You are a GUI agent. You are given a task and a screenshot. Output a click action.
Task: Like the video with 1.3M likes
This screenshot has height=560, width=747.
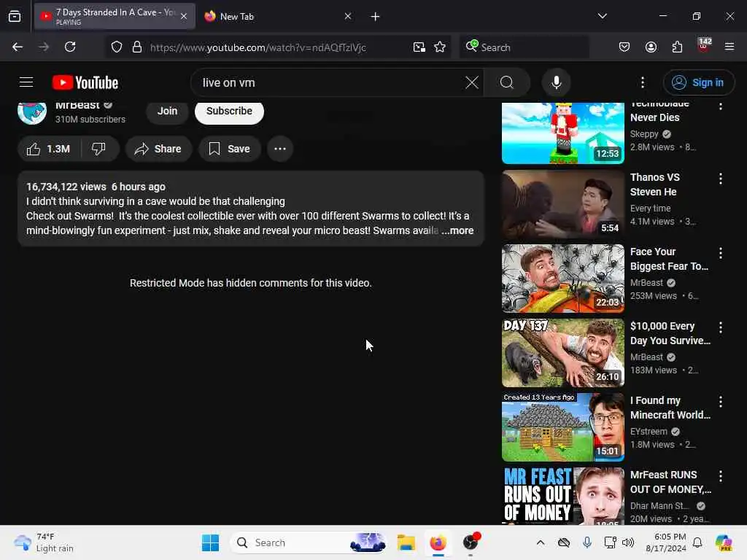pyautogui.click(x=49, y=149)
